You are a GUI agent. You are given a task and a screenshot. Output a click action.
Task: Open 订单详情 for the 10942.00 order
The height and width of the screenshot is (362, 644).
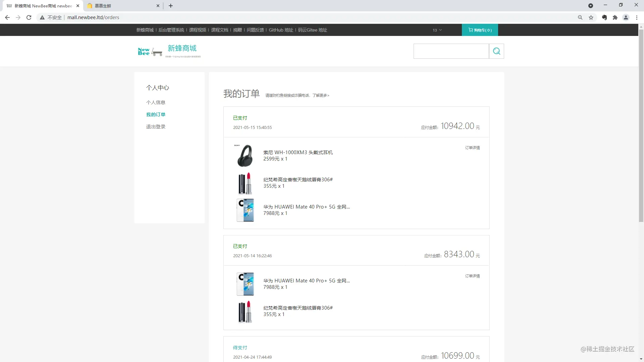pos(472,148)
